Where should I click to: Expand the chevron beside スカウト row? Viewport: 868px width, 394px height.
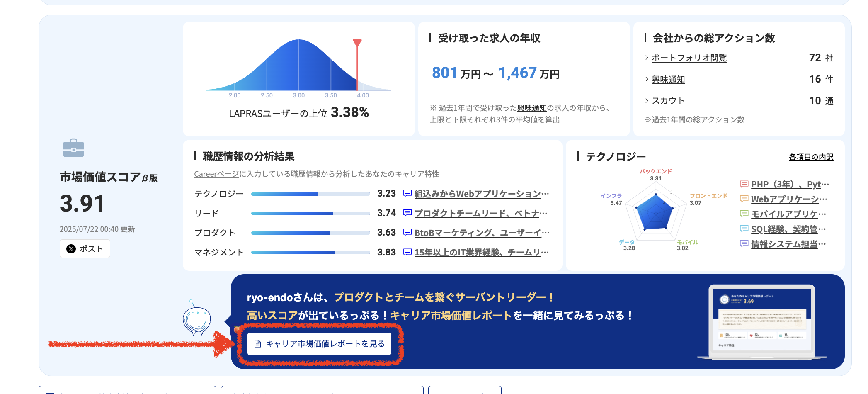pos(647,101)
